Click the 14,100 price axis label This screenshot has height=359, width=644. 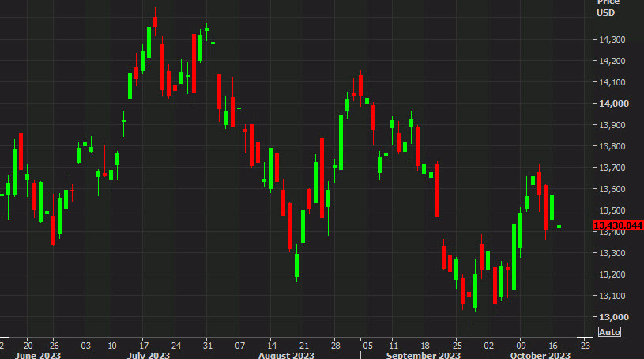(x=612, y=82)
